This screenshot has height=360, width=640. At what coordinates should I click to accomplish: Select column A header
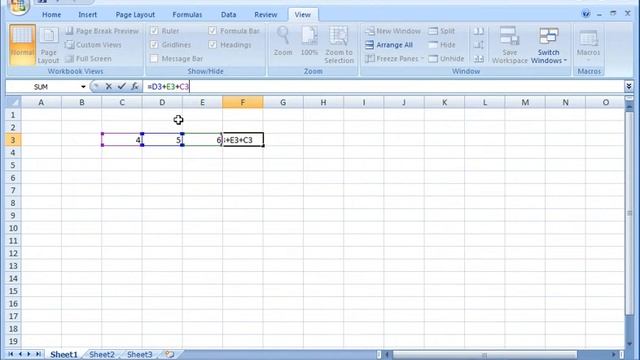click(41, 102)
